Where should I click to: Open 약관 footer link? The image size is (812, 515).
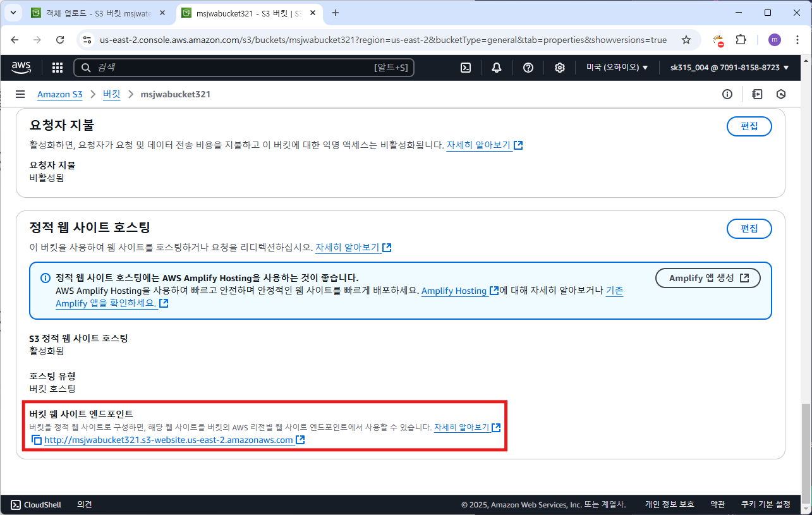(717, 504)
